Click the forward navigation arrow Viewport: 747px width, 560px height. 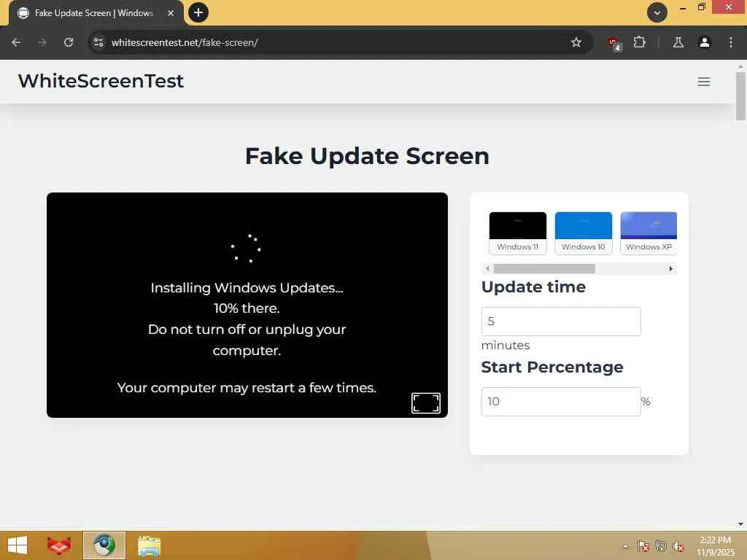pos(42,42)
